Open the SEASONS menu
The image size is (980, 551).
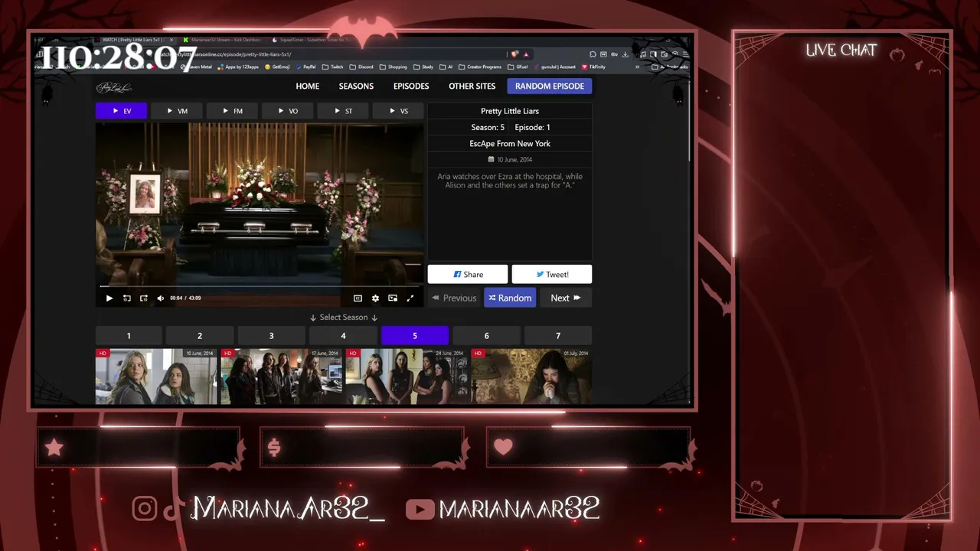pos(356,86)
